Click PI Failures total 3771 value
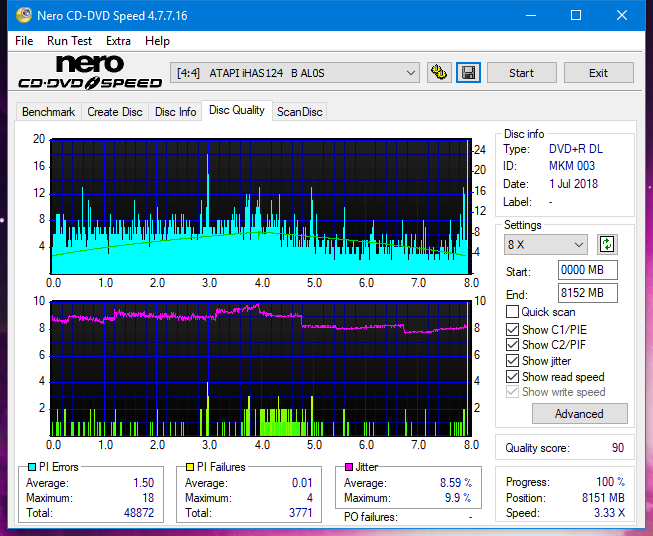The image size is (653, 536). tap(301, 513)
